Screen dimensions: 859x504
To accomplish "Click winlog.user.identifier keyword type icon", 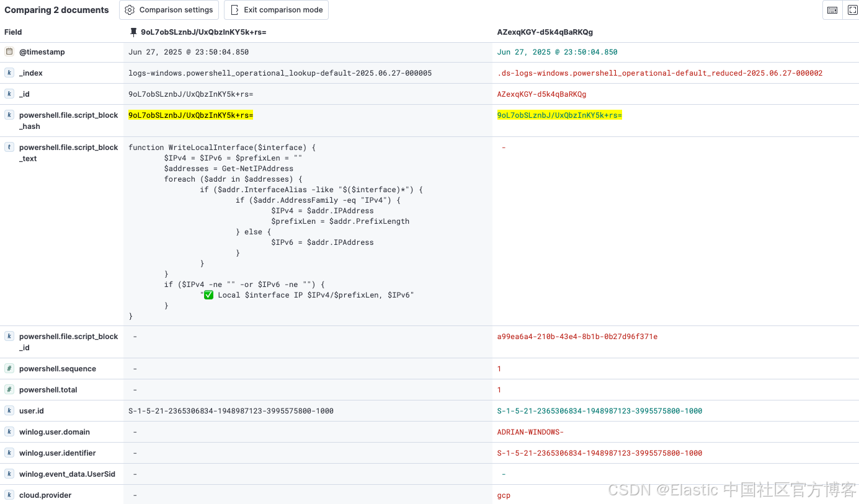I will click(9, 453).
